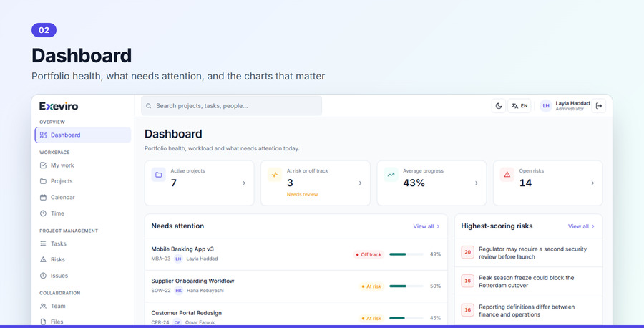Click the trend arrow icon on Average progress card
644x328 pixels.
pyautogui.click(x=391, y=175)
